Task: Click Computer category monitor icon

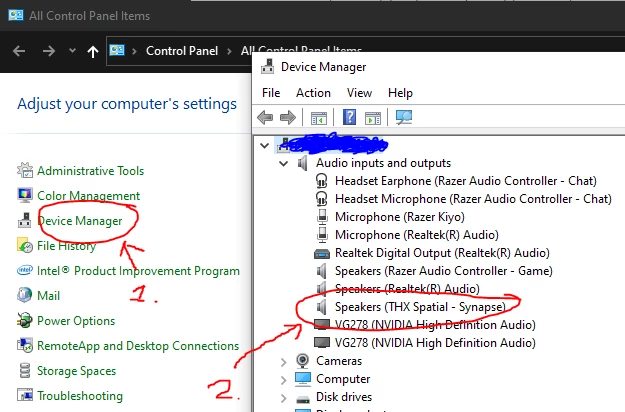Action: [303, 379]
